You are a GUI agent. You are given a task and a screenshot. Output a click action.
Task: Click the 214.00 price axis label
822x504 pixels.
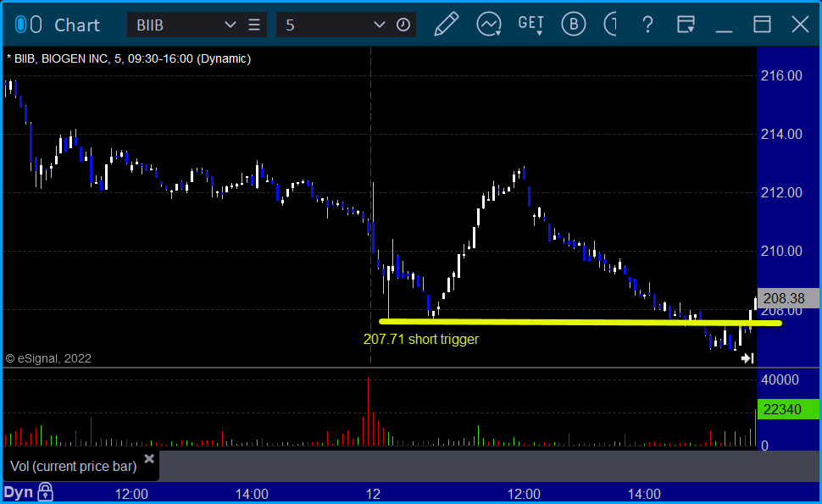[x=781, y=134]
